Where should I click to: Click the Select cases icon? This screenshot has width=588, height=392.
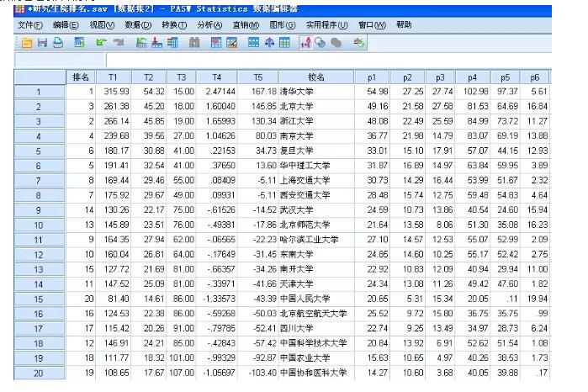284,43
